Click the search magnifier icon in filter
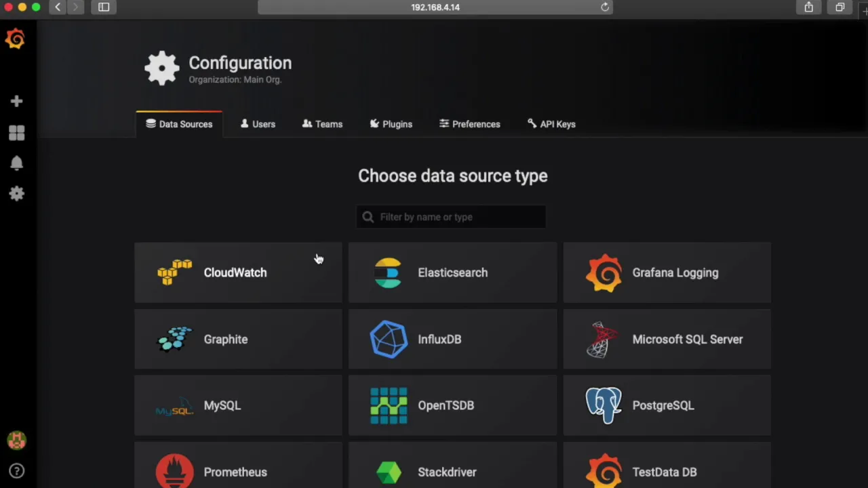868x488 pixels. click(x=368, y=217)
